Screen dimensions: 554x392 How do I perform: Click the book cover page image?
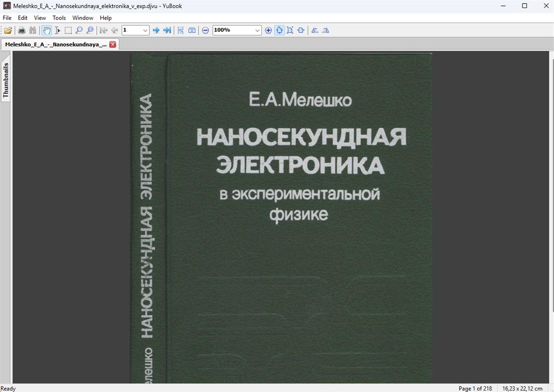[281, 218]
